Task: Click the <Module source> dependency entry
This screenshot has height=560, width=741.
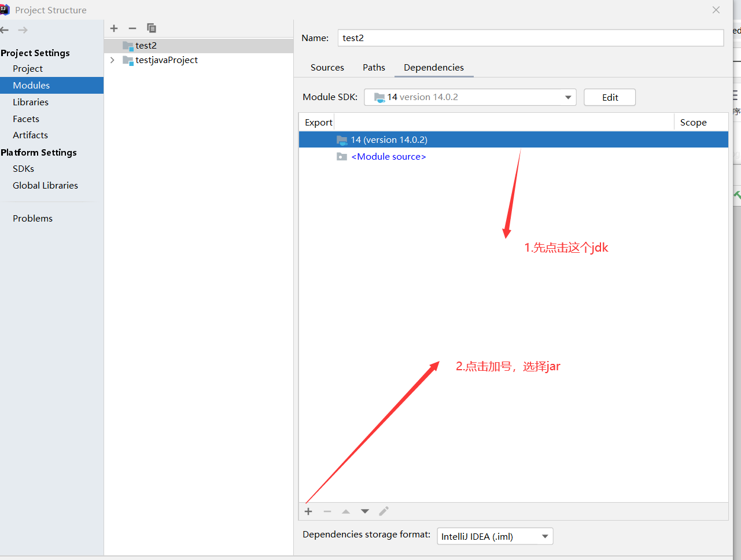Action: pos(389,157)
